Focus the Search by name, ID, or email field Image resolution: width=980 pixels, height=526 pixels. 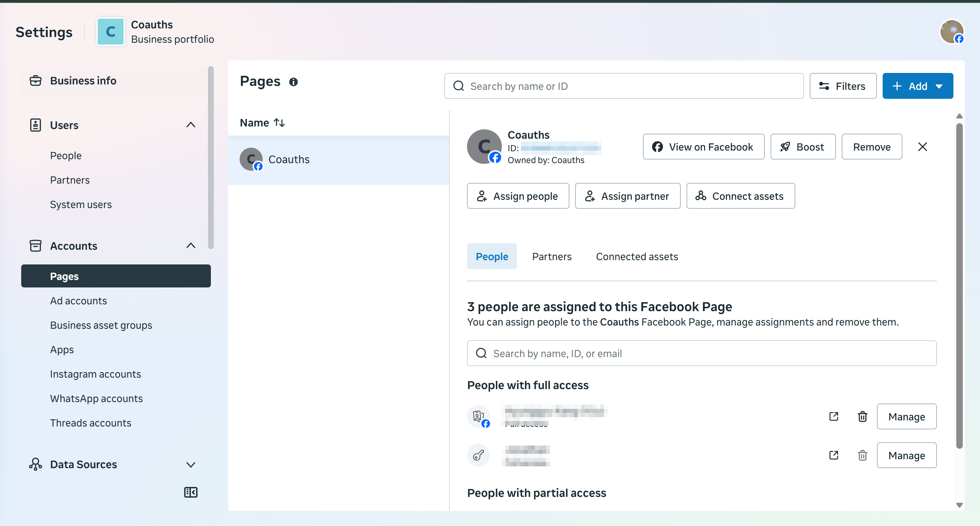pos(702,353)
